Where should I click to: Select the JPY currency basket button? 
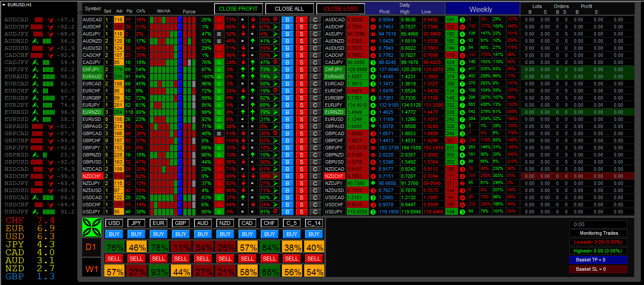pyautogui.click(x=136, y=223)
